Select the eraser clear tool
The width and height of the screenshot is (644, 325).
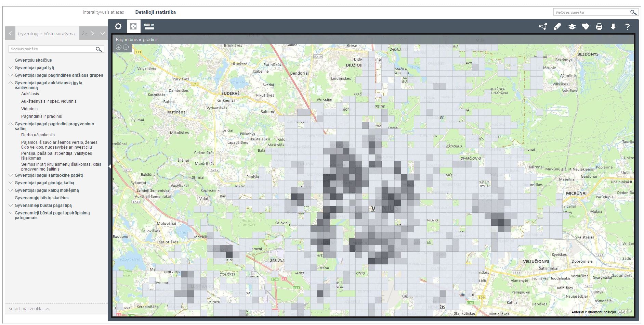557,27
